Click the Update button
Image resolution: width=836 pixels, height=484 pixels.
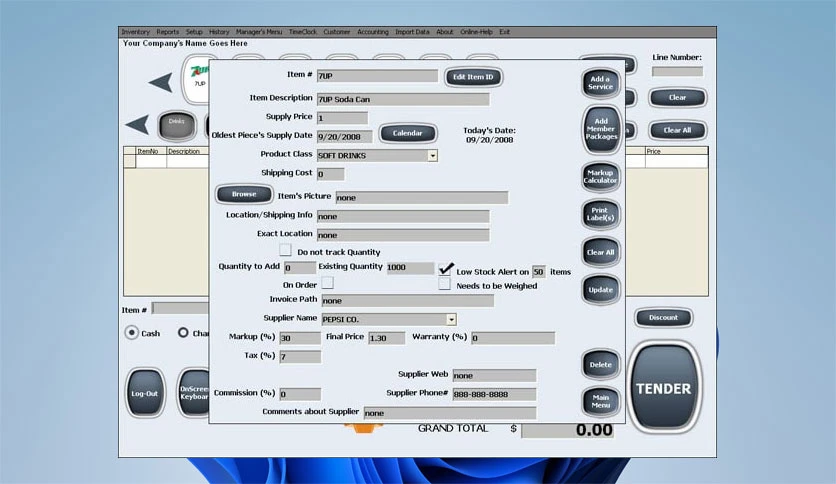(x=600, y=290)
